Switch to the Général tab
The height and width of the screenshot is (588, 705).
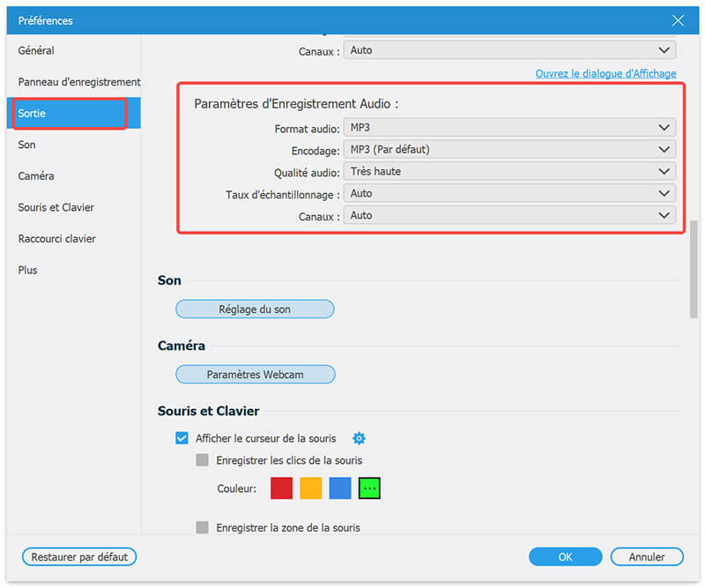point(36,51)
